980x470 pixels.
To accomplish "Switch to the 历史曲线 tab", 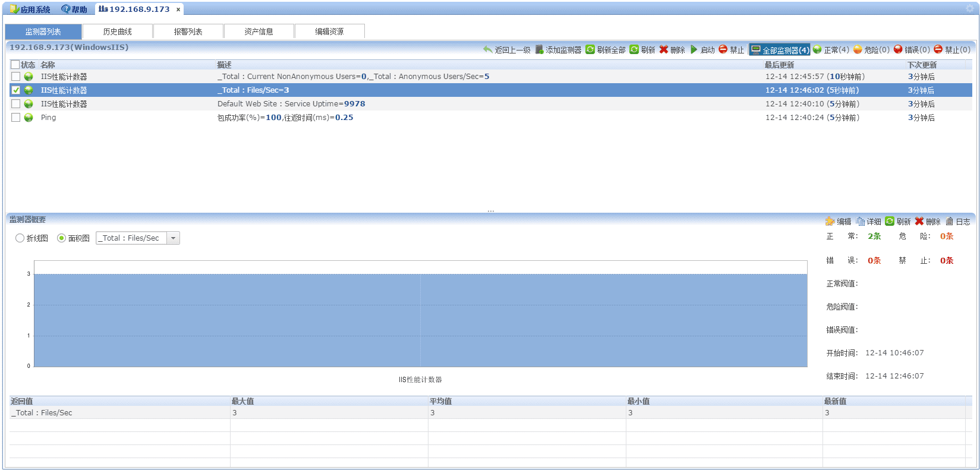I will coord(118,31).
